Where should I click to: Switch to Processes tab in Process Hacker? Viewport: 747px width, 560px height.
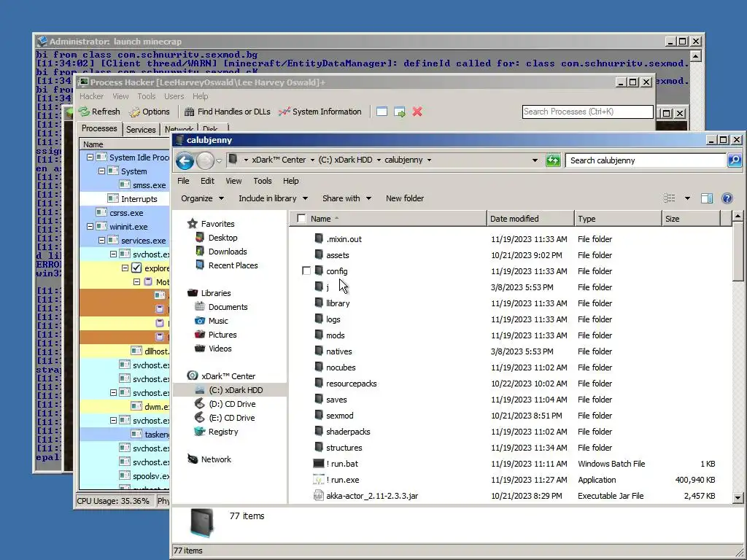(99, 128)
